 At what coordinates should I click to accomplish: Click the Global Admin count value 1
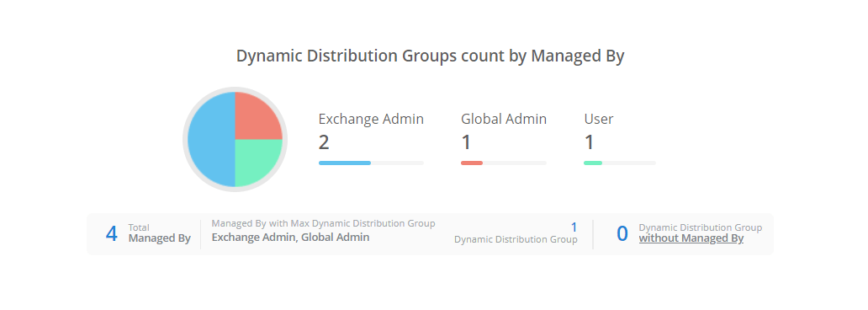(x=466, y=142)
